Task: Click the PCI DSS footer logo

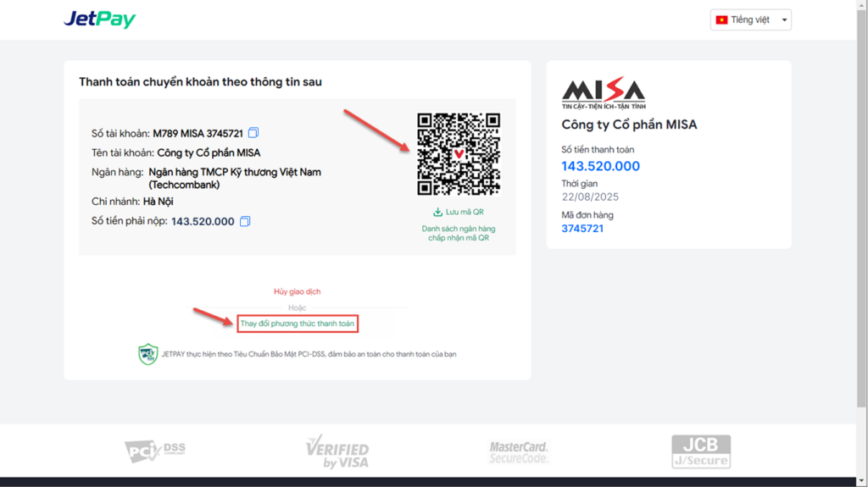Action: pyautogui.click(x=156, y=451)
